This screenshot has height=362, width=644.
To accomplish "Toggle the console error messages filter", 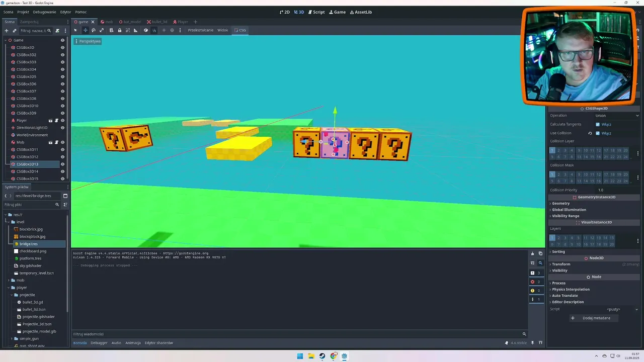I will 536,282.
